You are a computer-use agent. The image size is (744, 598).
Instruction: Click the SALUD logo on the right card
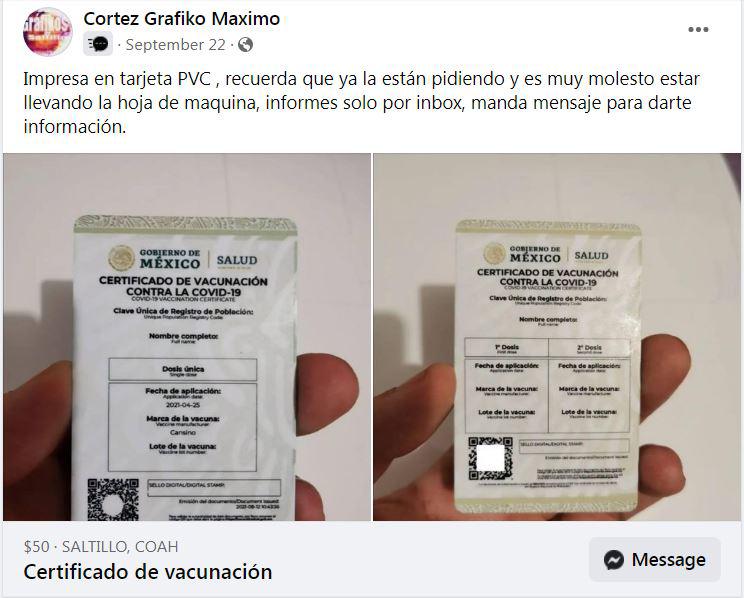591,255
